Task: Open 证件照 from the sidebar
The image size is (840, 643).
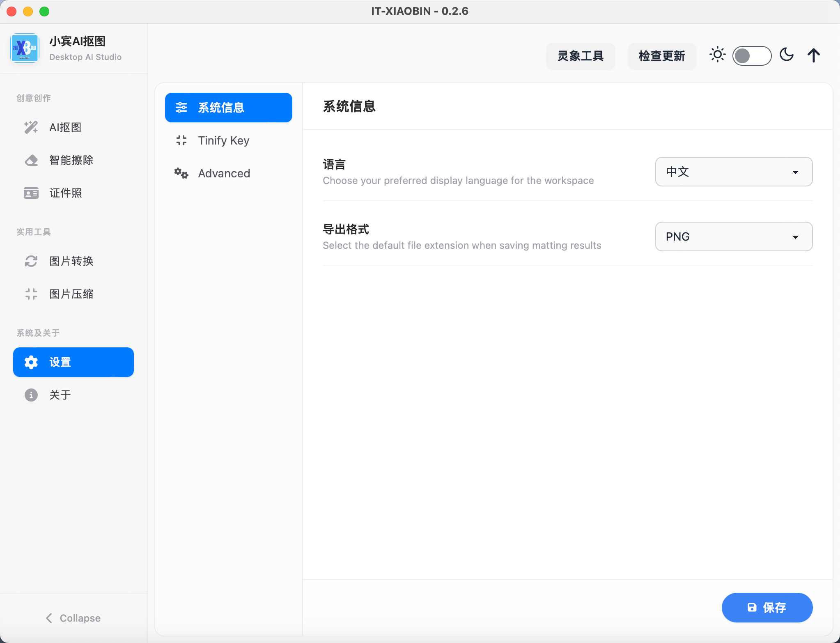Action: click(x=73, y=193)
